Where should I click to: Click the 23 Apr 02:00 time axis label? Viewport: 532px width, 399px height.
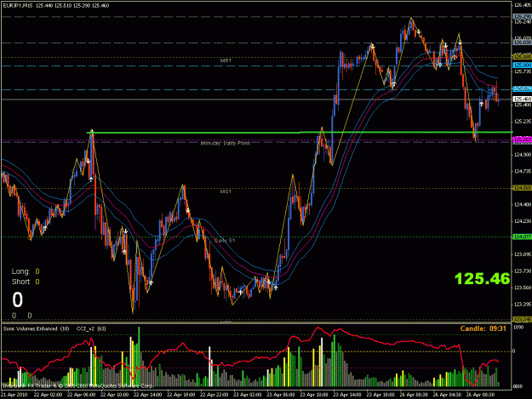[x=248, y=395]
